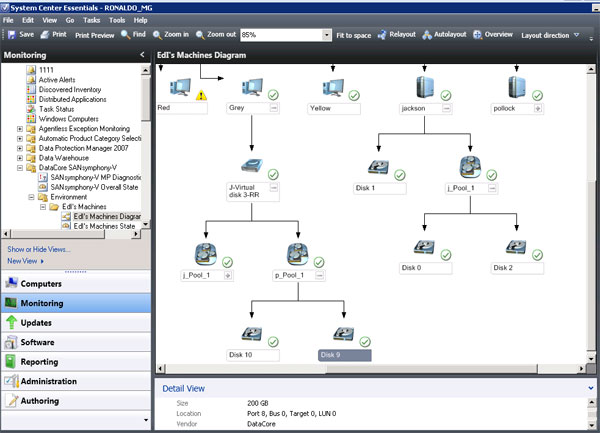Click the Zoom out icon

coord(200,35)
